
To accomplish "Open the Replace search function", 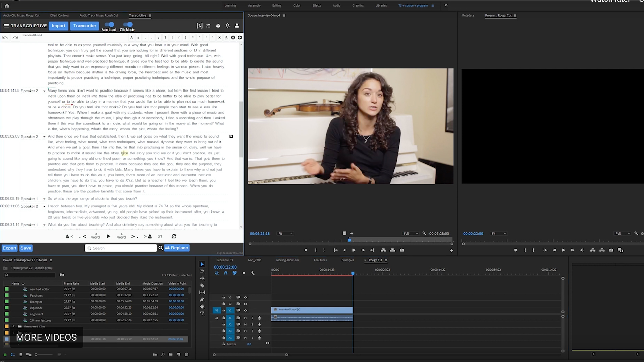I will tap(176, 248).
